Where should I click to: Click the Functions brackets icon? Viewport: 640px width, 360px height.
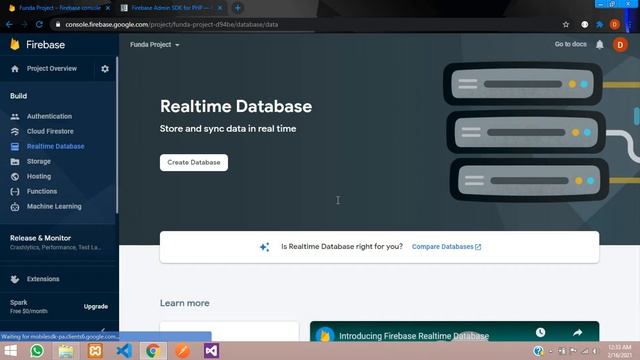coord(15,191)
